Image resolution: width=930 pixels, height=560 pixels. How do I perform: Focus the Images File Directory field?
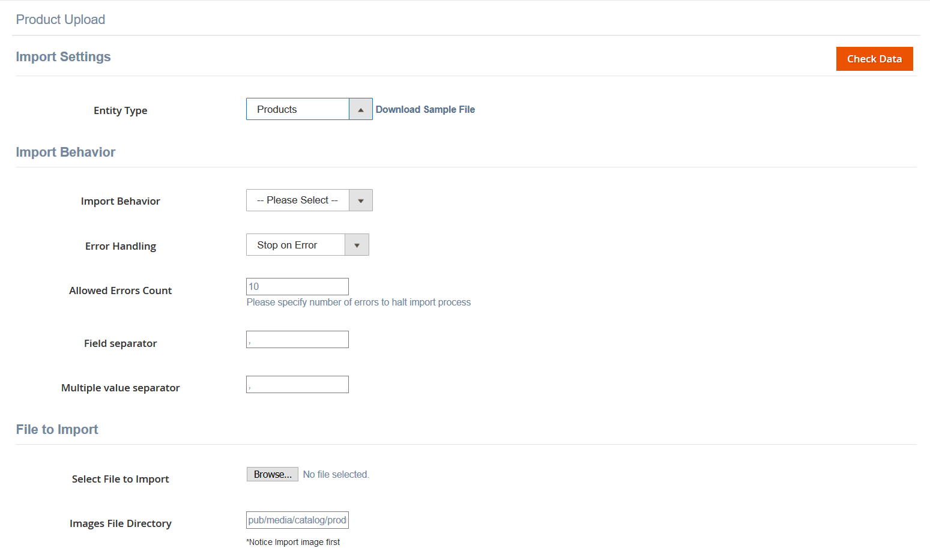pyautogui.click(x=297, y=520)
